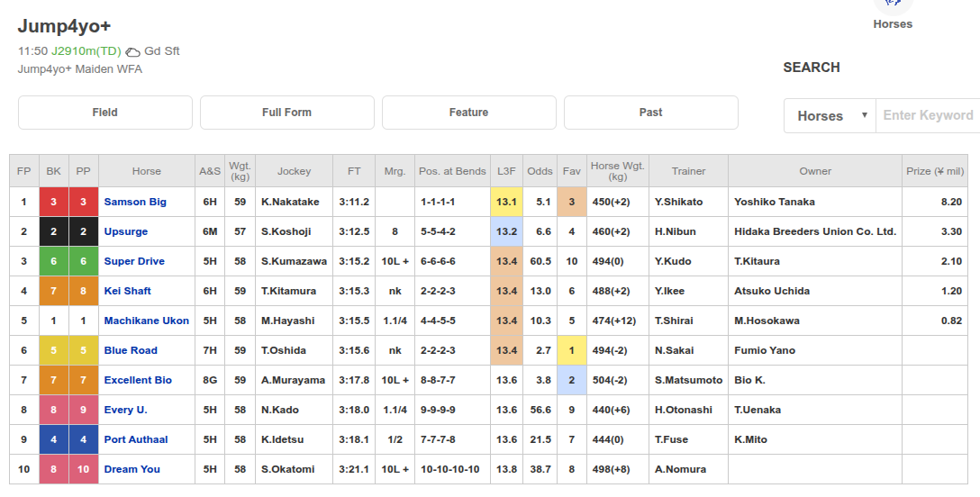The image size is (980, 497).
Task: Click the Horse column header
Action: coord(146,171)
